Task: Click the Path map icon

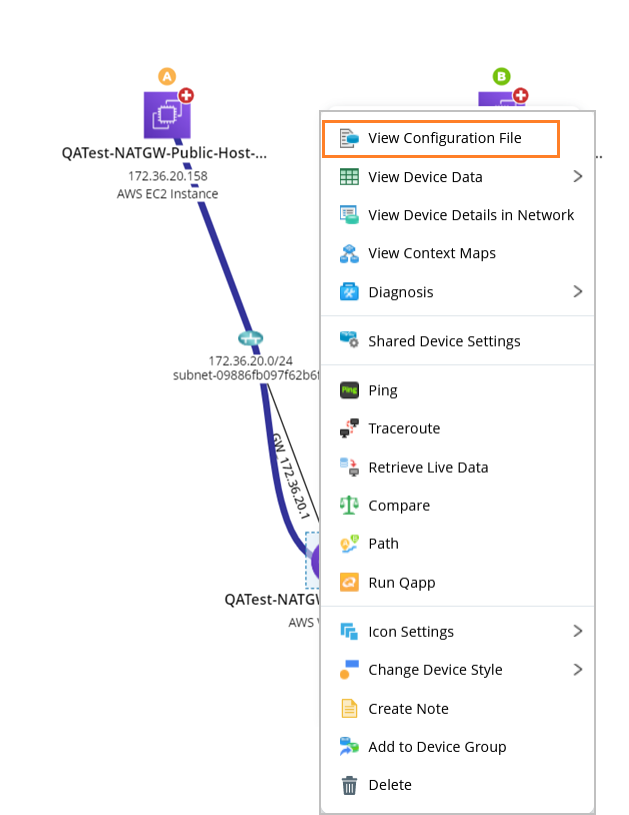Action: click(349, 544)
